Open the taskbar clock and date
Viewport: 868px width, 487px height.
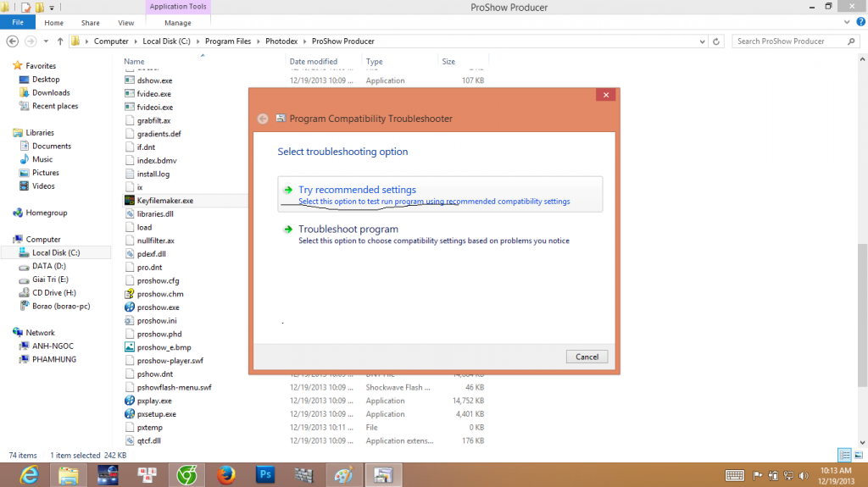[x=836, y=475]
